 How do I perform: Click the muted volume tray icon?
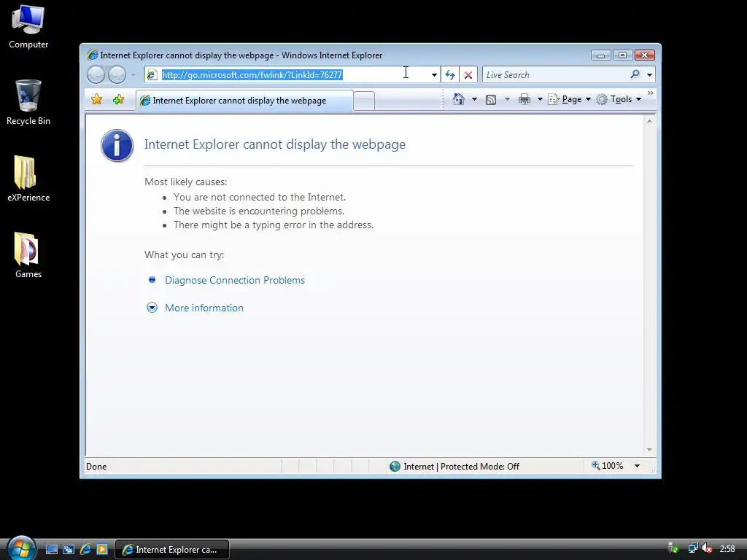[707, 548]
